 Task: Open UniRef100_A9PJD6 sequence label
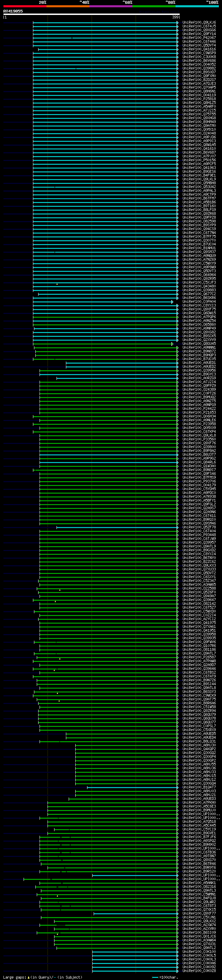pyautogui.click(x=199, y=137)
